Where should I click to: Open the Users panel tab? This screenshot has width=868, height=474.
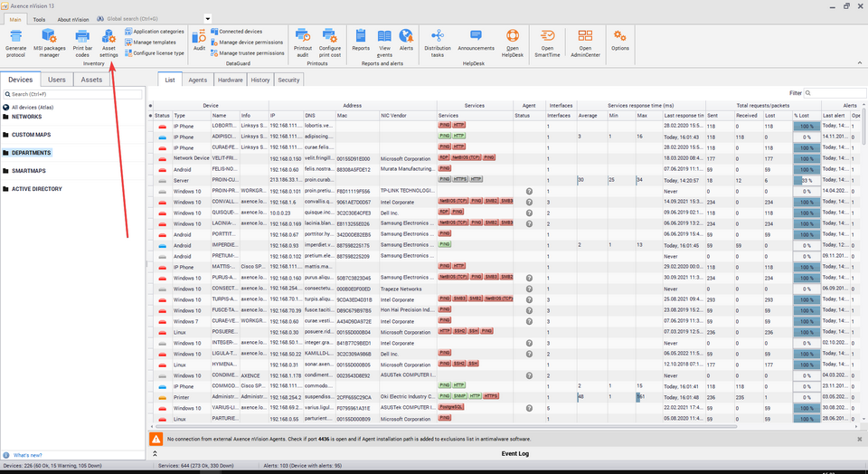56,80
